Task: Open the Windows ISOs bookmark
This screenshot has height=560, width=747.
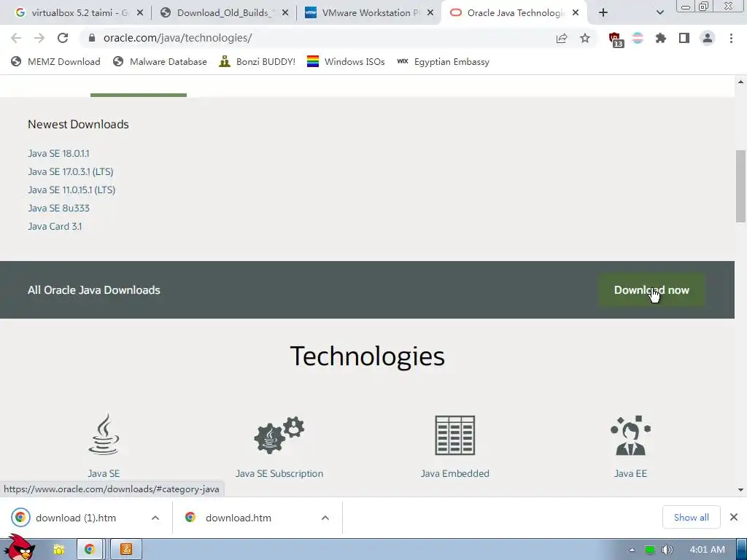Action: point(346,62)
